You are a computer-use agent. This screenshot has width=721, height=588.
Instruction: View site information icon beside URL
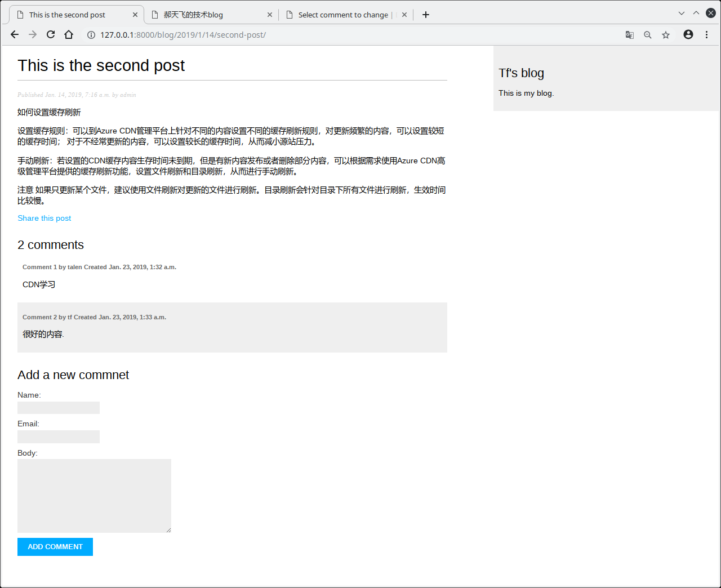pyautogui.click(x=91, y=35)
